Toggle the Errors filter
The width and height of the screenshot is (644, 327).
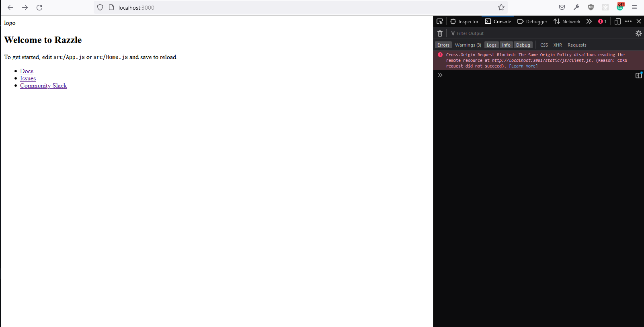(x=443, y=45)
